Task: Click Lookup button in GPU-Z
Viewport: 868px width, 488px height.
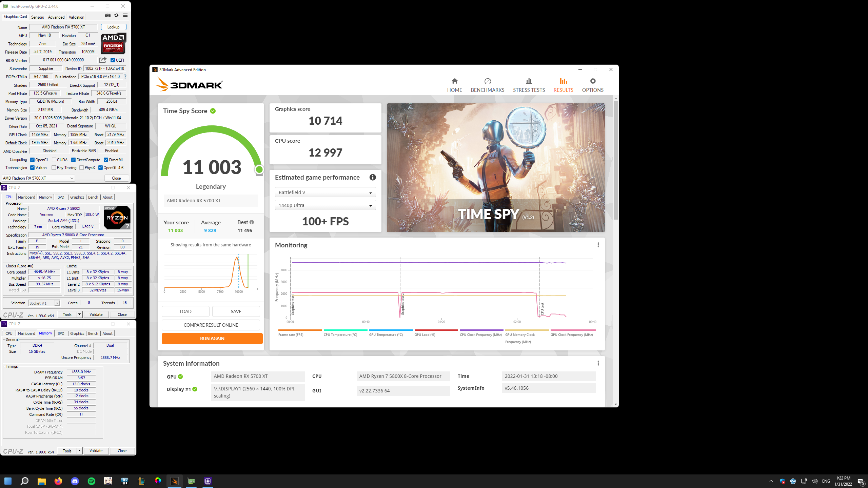Action: (114, 27)
